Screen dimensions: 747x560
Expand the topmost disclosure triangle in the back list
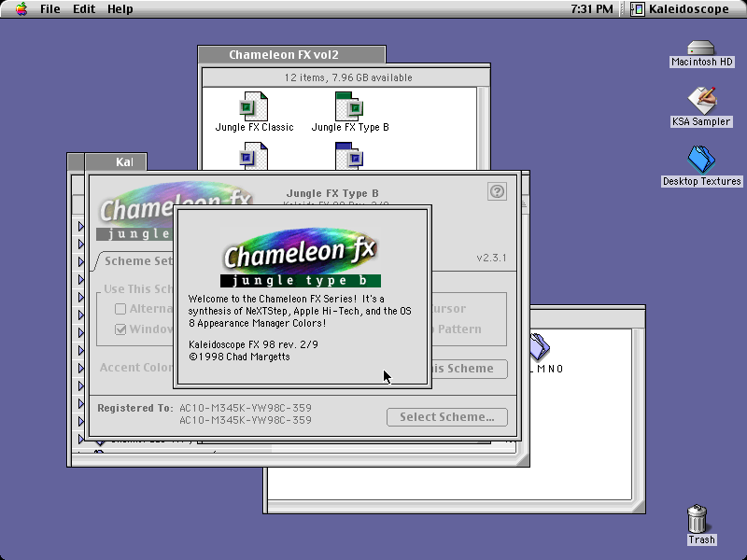click(81, 226)
